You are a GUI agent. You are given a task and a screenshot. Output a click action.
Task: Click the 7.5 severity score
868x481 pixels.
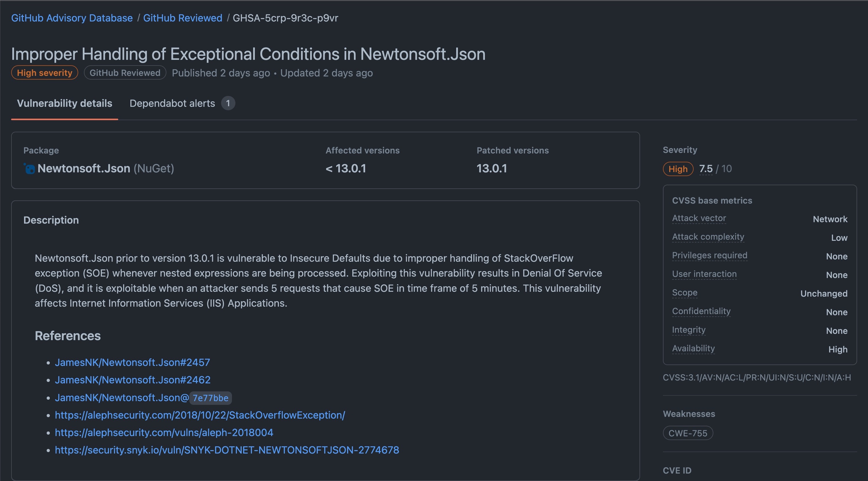click(705, 169)
